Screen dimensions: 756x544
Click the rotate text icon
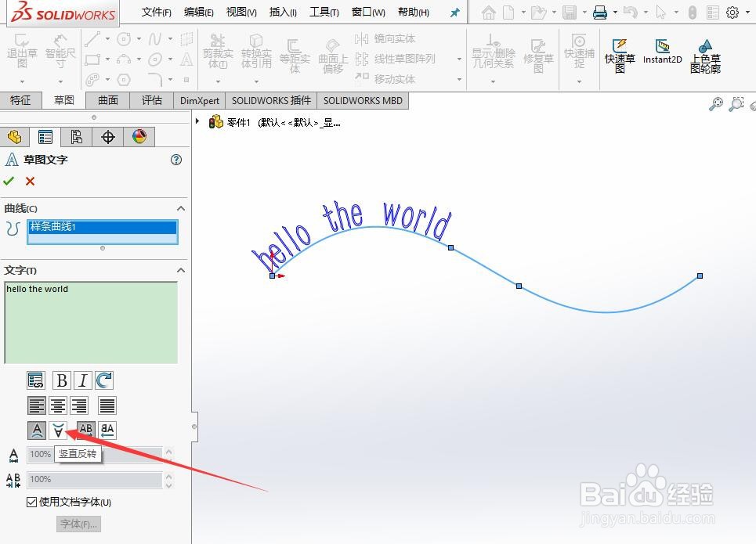pyautogui.click(x=103, y=380)
